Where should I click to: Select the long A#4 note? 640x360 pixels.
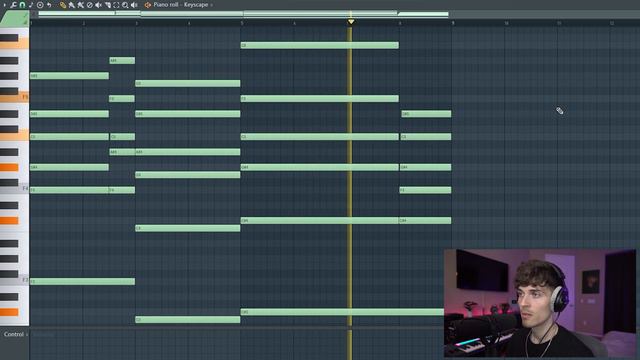(188, 152)
